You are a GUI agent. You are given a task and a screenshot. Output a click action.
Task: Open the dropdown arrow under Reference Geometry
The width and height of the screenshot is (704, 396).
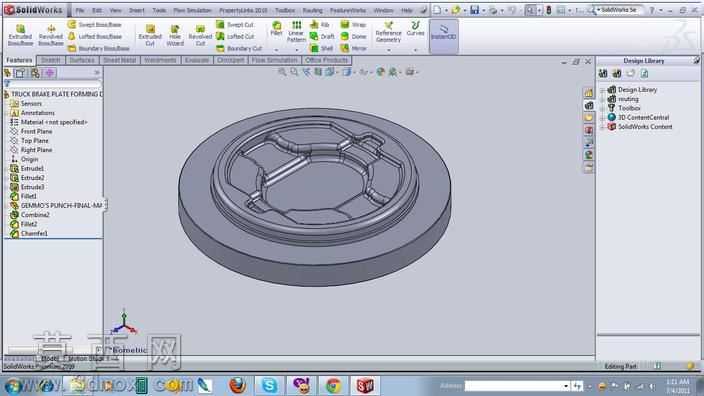pos(388,50)
